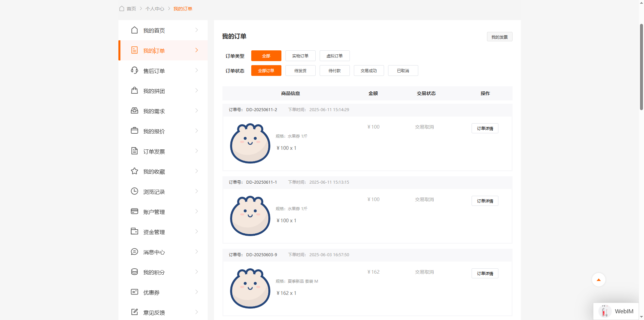The height and width of the screenshot is (320, 644).
Task: Click the clock icon for 浏览记录
Action: pos(135,191)
